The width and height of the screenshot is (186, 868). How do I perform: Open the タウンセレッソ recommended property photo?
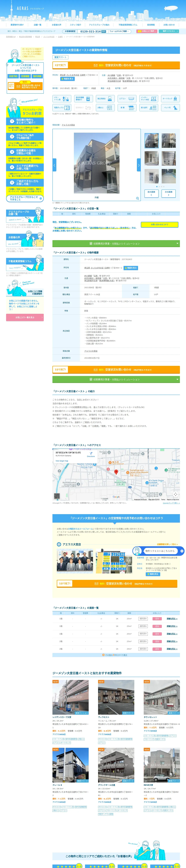point(162,697)
